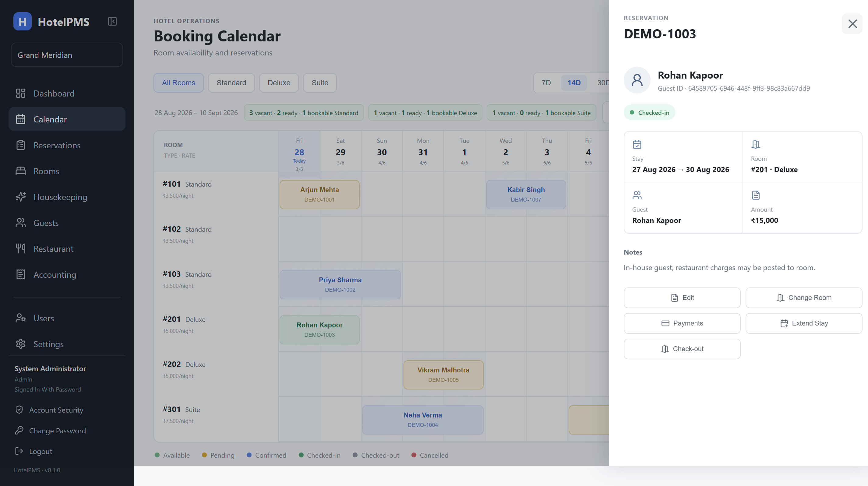Click the HotelPMS logo icon
Viewport: 868px width, 486px height.
click(x=22, y=22)
